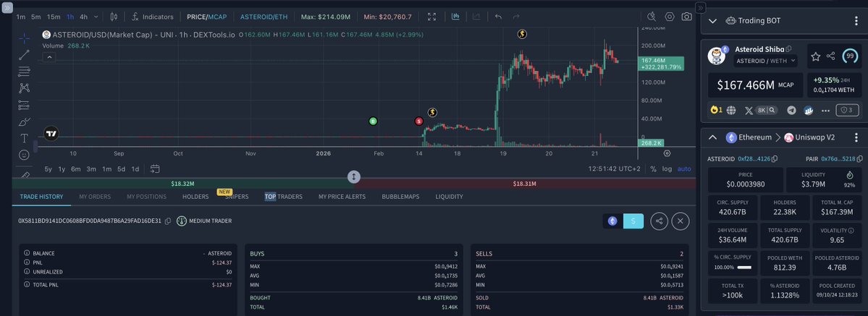
Task: Open the forecasting and measurement tools
Action: click(25, 105)
